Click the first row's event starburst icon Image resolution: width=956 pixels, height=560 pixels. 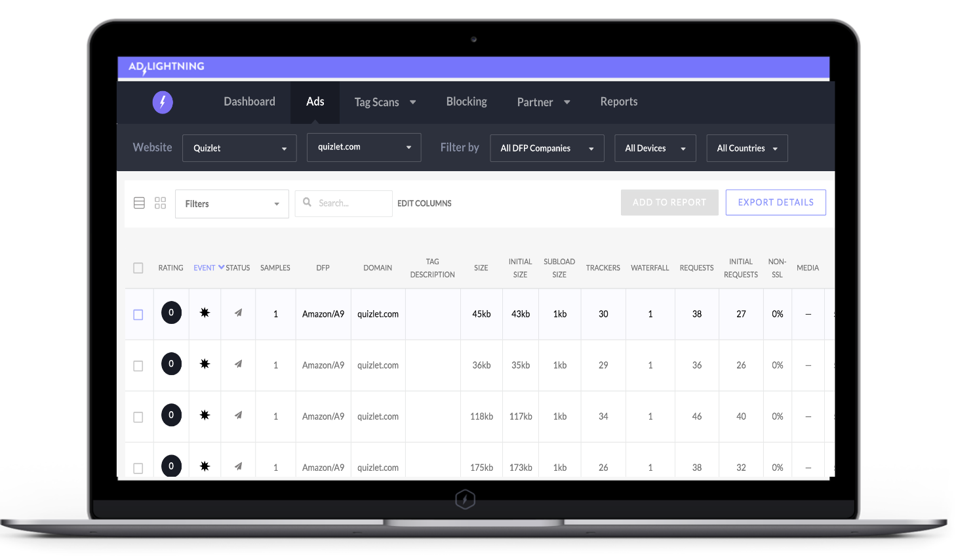coord(205,313)
